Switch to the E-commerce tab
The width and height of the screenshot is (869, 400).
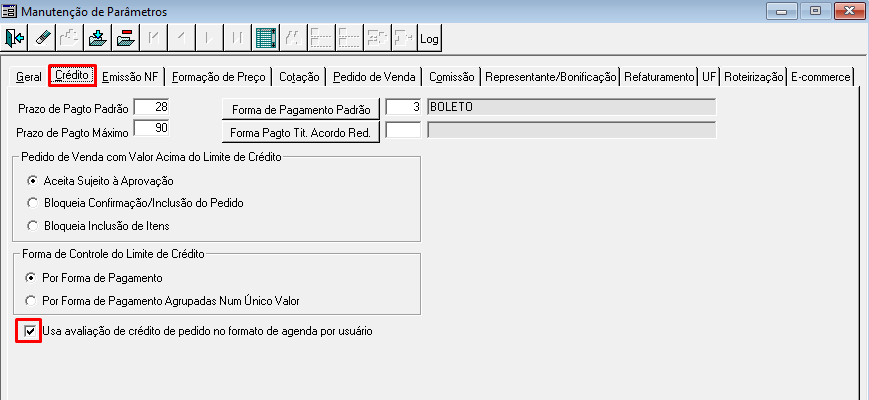[820, 77]
